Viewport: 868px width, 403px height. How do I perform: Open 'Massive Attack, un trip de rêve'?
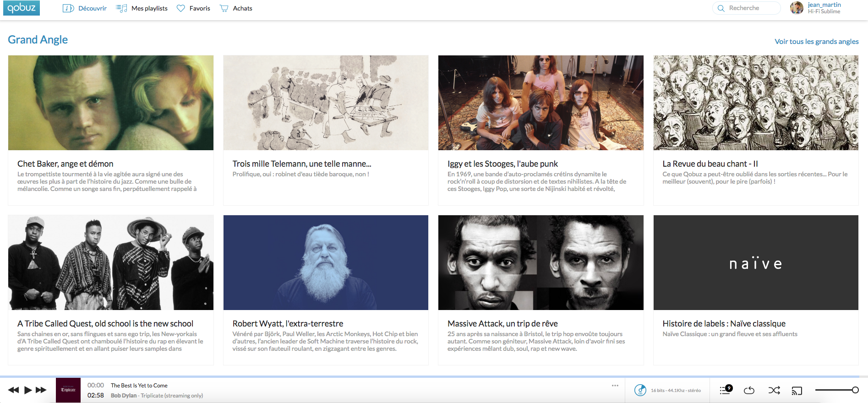tap(502, 324)
